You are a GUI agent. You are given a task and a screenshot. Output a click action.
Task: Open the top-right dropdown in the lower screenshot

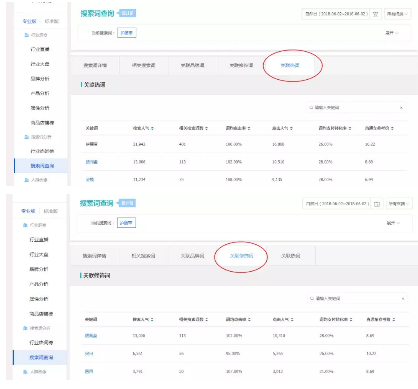click(x=399, y=204)
